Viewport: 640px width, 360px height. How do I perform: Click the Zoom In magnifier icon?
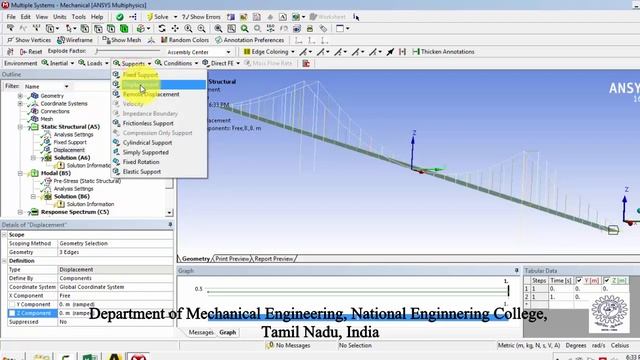pos(188,28)
